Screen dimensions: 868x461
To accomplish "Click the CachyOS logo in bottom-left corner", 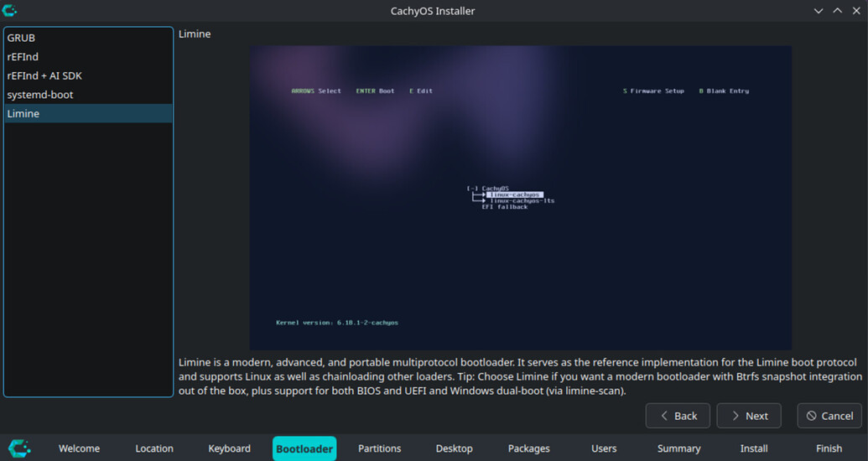I will pos(19,448).
